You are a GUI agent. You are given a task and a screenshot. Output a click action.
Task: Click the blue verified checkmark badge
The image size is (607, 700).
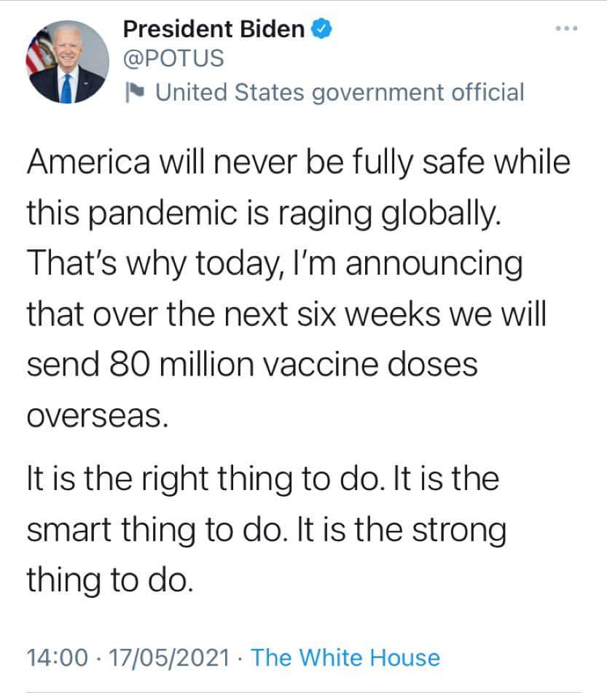pyautogui.click(x=323, y=29)
